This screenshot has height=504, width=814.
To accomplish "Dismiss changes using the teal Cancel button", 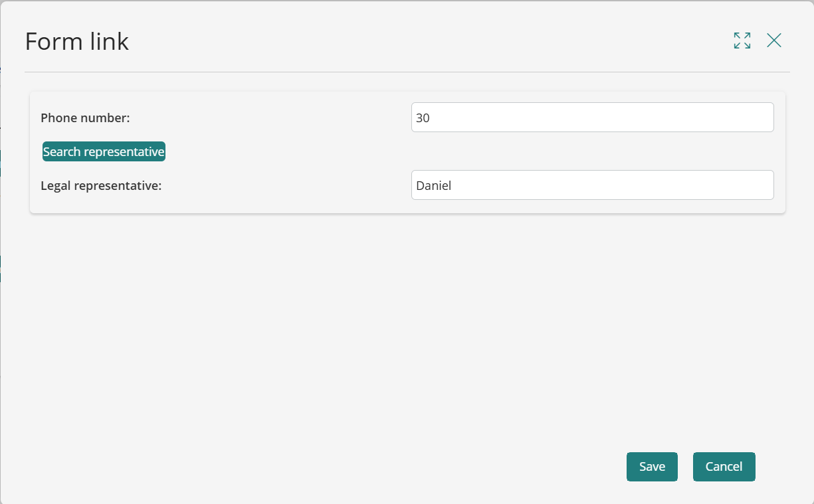I will 724,467.
